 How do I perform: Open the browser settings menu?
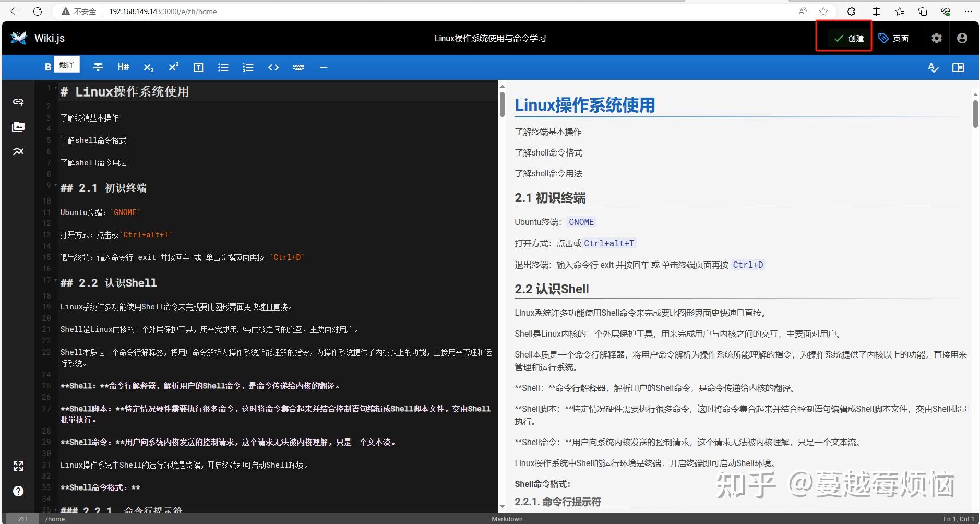click(x=969, y=11)
